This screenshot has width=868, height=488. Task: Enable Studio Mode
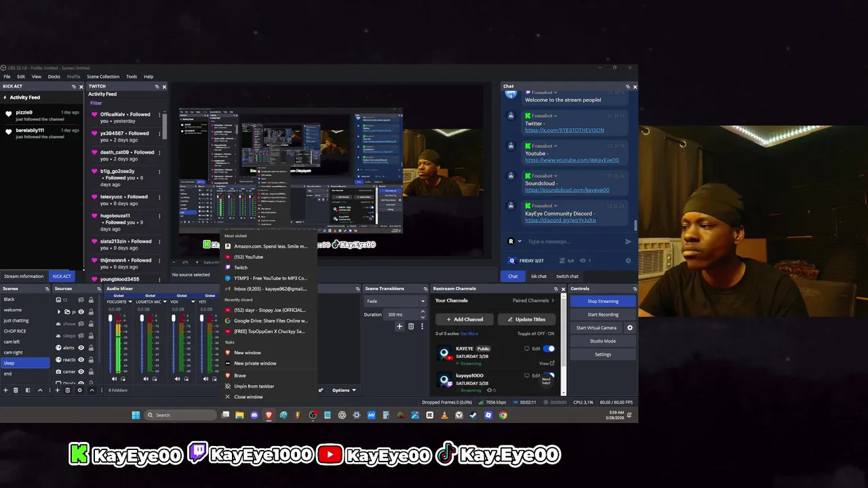coord(603,341)
